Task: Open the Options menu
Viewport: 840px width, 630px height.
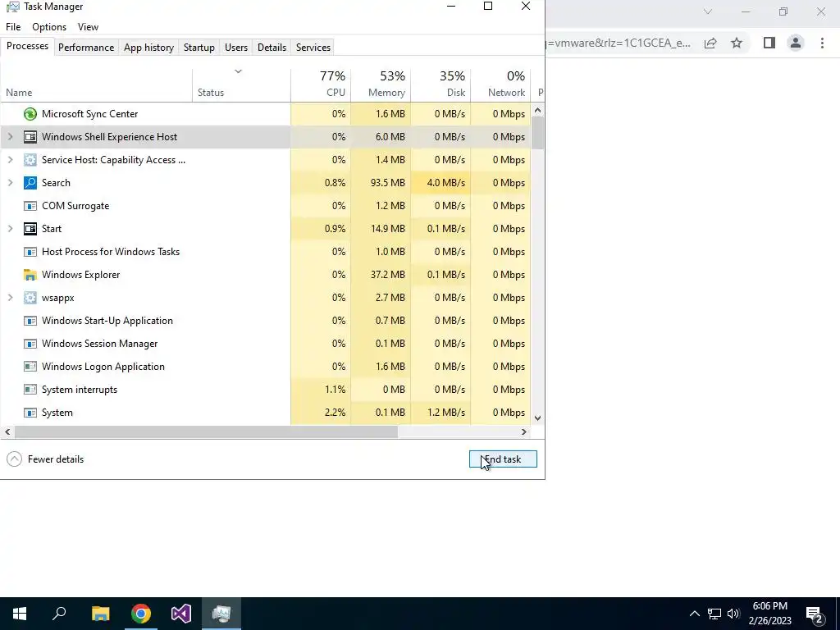Action: [x=49, y=27]
